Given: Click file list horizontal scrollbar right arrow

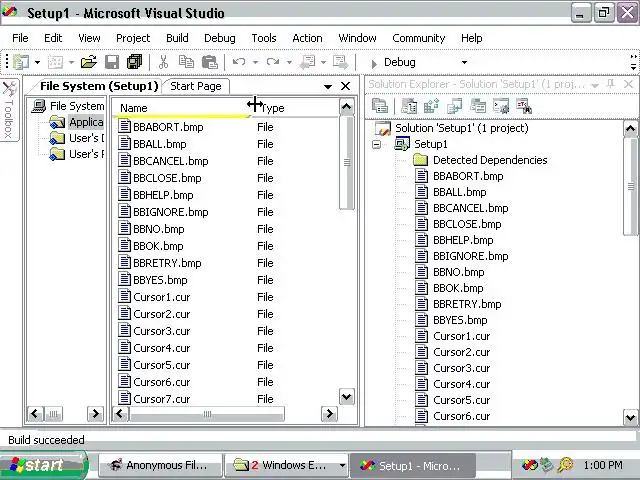Looking at the screenshot, I should pyautogui.click(x=329, y=414).
